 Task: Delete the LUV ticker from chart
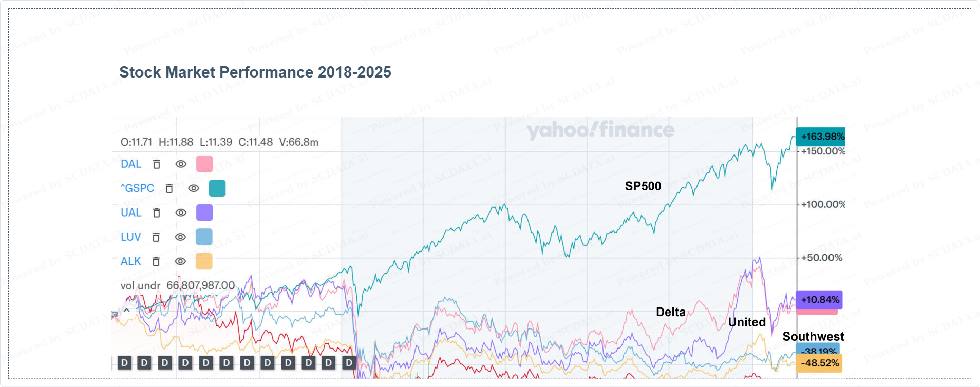click(156, 237)
